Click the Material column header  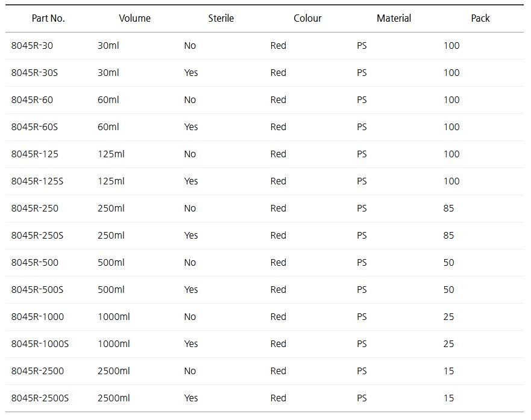394,18
